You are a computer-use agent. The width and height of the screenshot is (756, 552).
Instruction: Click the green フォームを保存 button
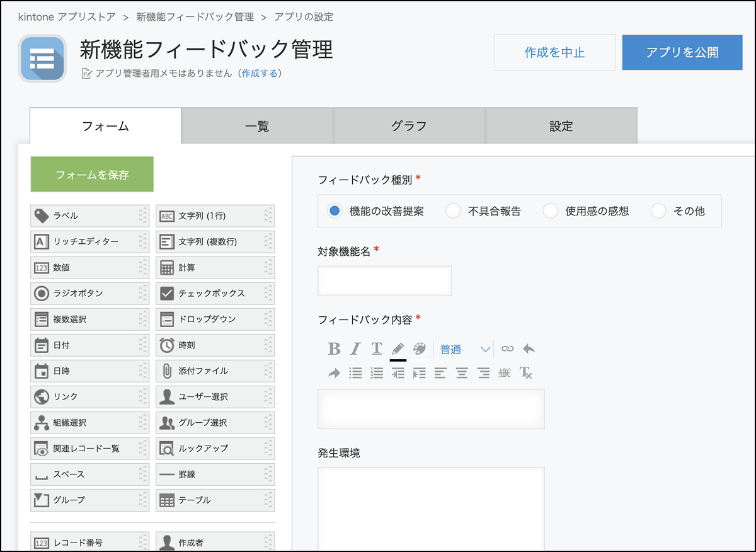[x=92, y=175]
